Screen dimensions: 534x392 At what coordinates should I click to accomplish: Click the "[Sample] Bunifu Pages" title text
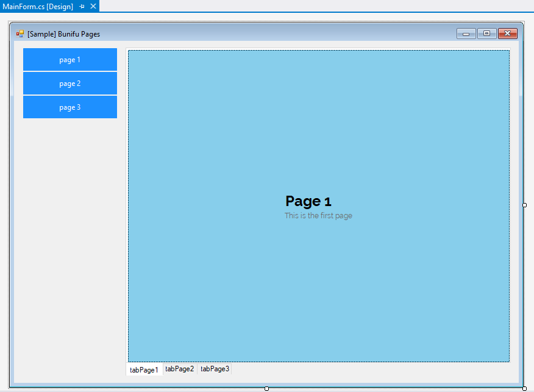point(64,34)
